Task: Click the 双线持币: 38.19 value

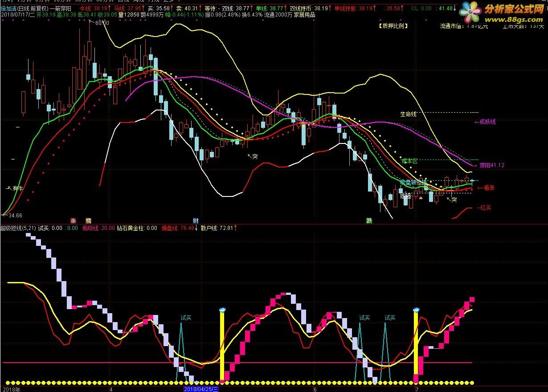Action: pos(308,8)
